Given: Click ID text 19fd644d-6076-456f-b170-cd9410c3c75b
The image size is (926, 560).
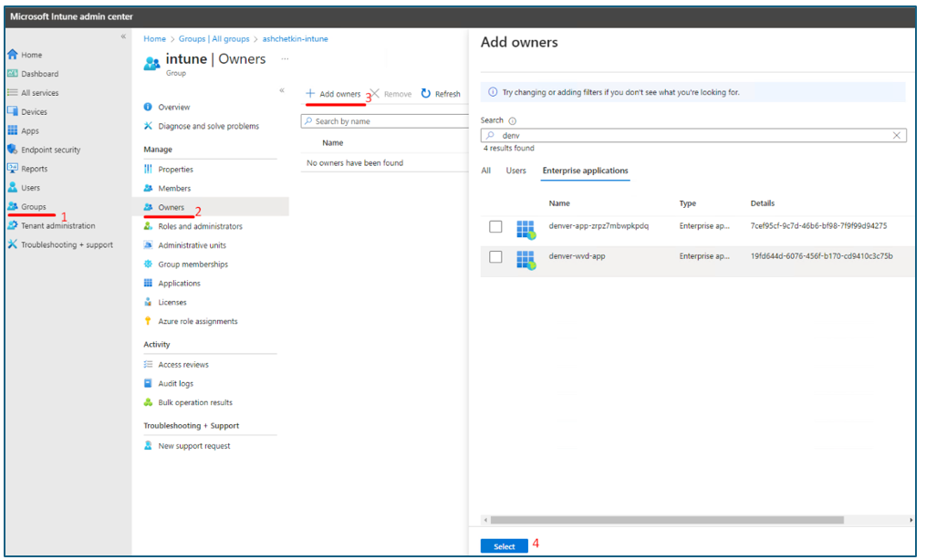Looking at the screenshot, I should coord(821,256).
